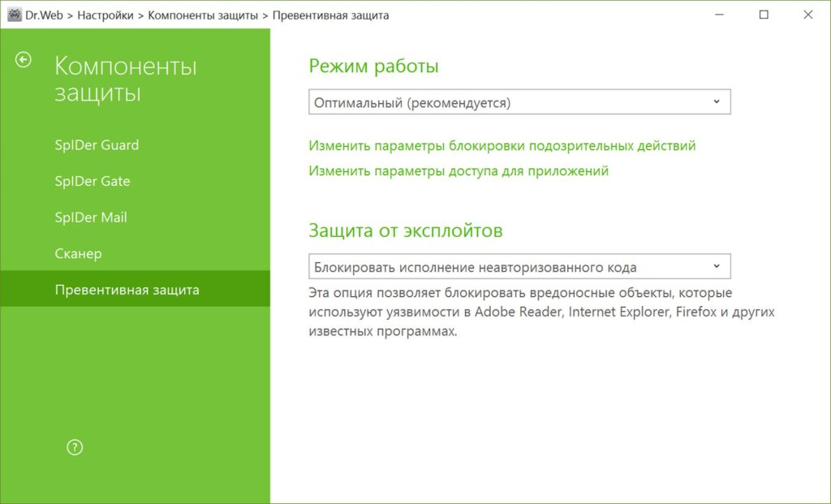Screen dimensions: 831x504
Task: Select SpIDer Mail from the components list
Action: (92, 217)
